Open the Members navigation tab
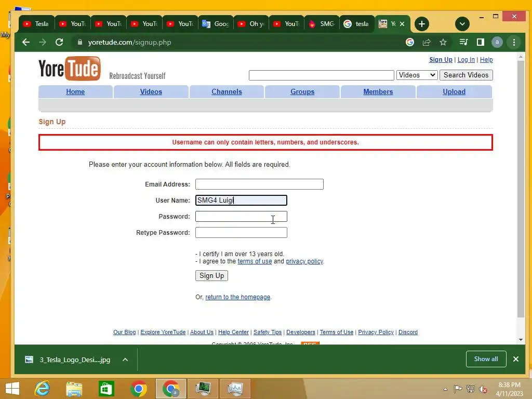Viewport: 532px width, 399px height. pos(378,91)
